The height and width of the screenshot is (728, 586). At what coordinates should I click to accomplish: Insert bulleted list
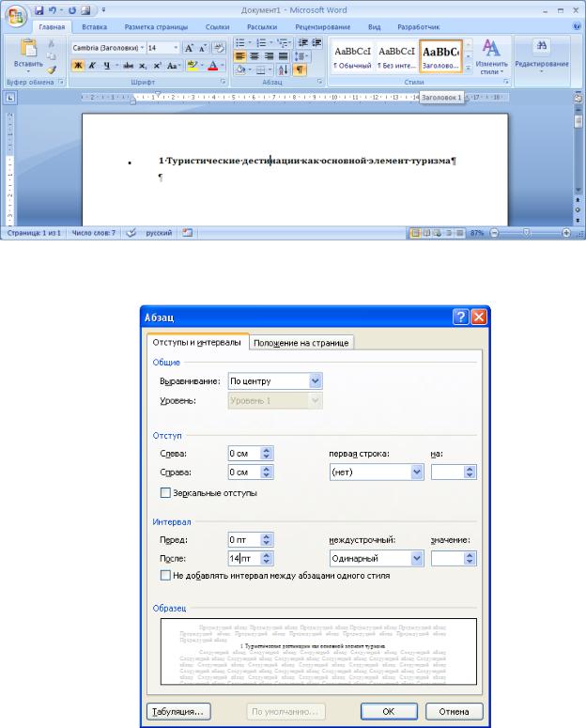click(240, 42)
